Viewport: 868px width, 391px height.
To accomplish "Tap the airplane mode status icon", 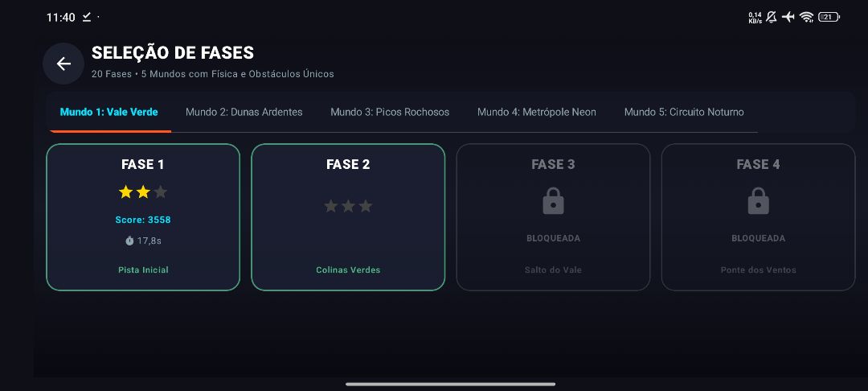I will pyautogui.click(x=788, y=17).
